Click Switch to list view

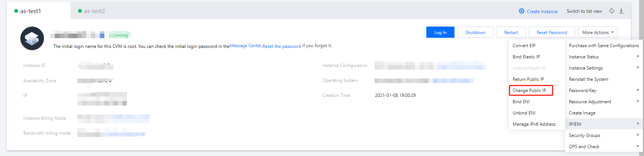[x=584, y=11]
